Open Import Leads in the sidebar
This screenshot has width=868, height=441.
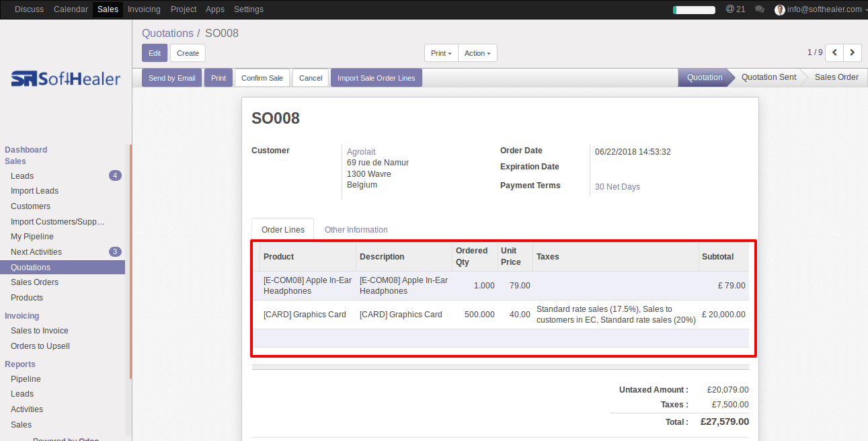coord(34,191)
